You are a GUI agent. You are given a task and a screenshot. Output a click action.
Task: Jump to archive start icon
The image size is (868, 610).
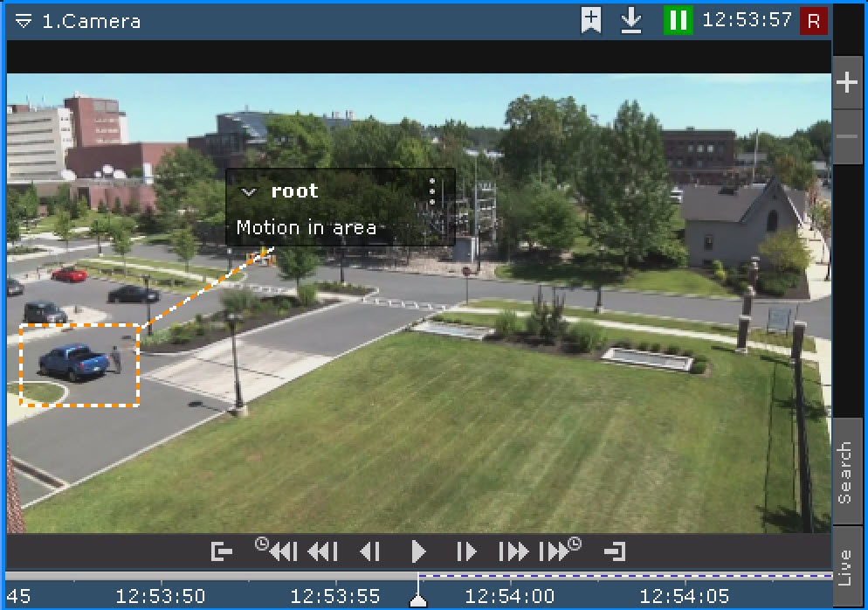(x=222, y=551)
